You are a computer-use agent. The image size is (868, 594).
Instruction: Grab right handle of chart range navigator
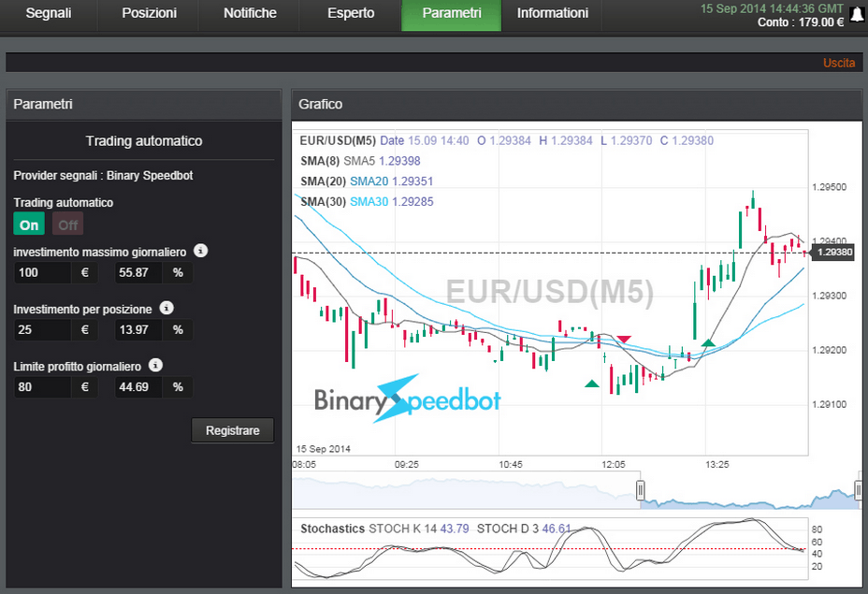[x=859, y=490]
